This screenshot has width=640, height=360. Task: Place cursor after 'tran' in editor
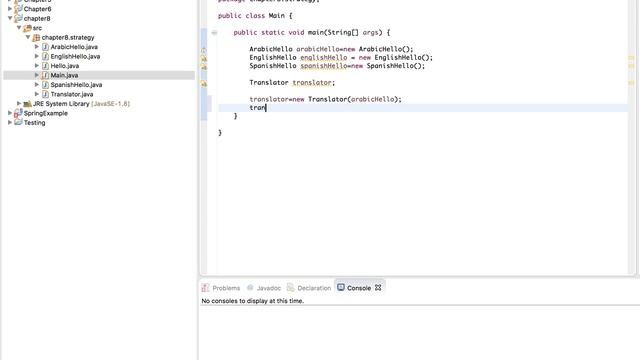tap(266, 108)
